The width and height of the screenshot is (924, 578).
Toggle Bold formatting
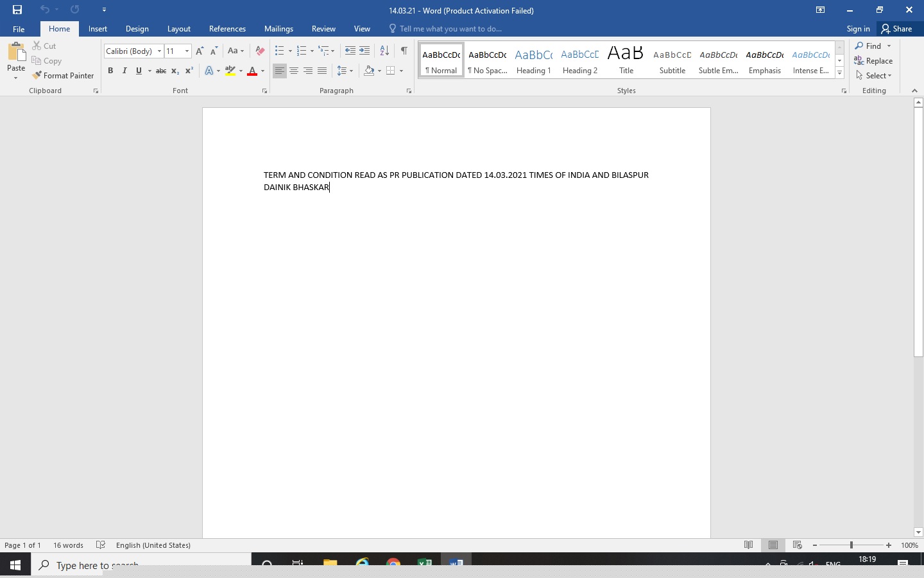110,71
